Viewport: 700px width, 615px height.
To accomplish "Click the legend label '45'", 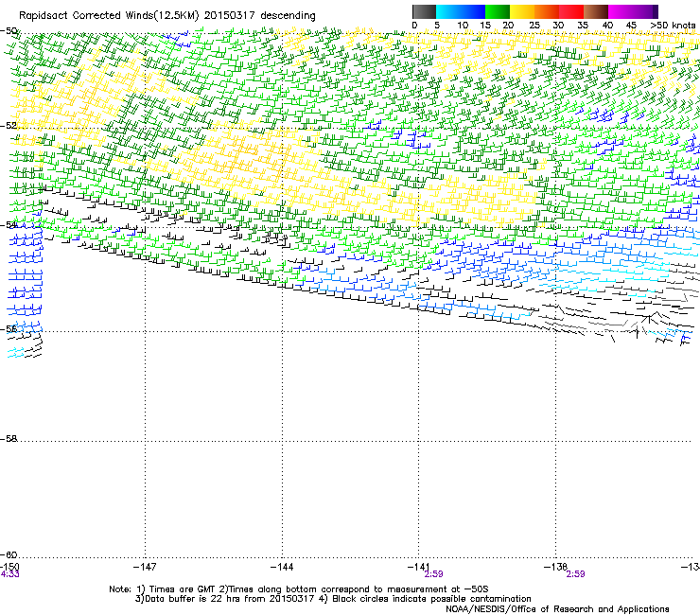I will 631,26.
